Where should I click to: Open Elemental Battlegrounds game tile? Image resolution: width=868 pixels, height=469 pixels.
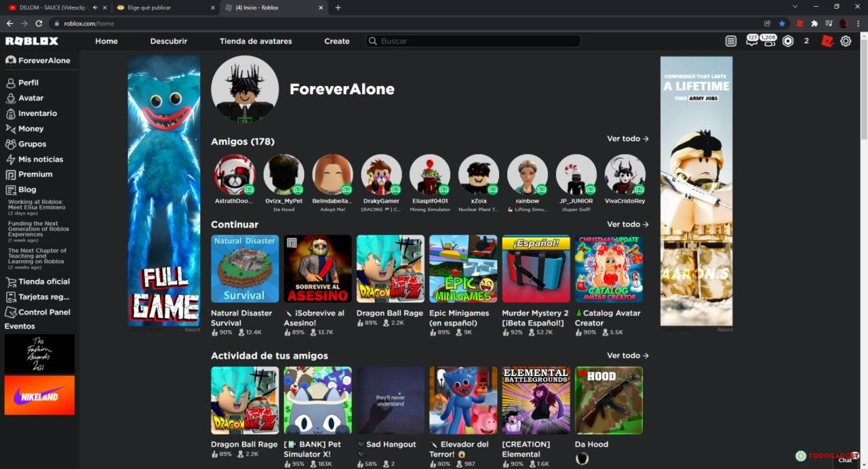click(x=536, y=401)
